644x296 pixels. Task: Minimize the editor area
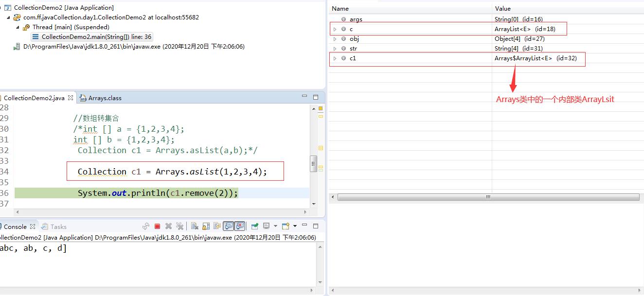tap(304, 96)
